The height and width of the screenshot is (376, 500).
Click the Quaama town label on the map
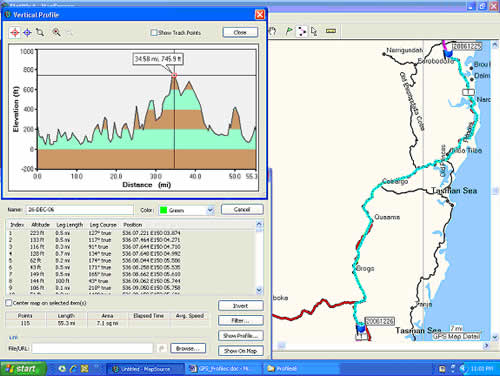[x=387, y=217]
